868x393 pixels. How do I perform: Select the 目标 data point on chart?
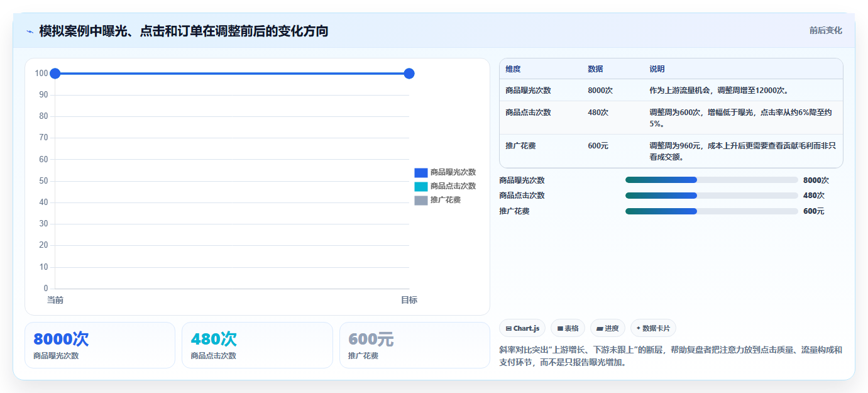pyautogui.click(x=409, y=74)
